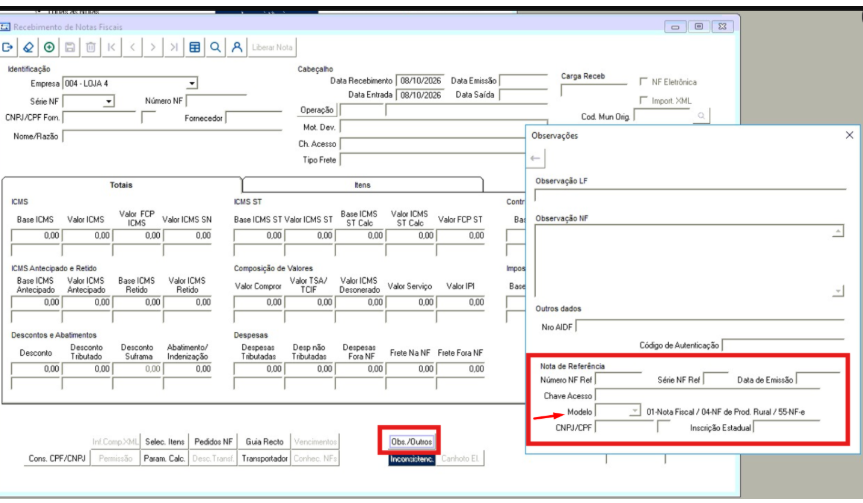The width and height of the screenshot is (863, 503).
Task: Click the eraser clear icon
Action: 29,47
